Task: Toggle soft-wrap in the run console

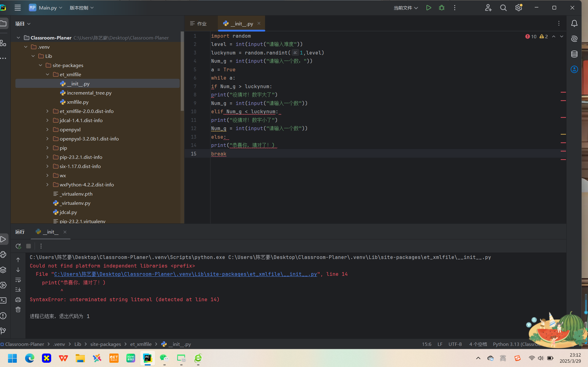Action: point(18,280)
